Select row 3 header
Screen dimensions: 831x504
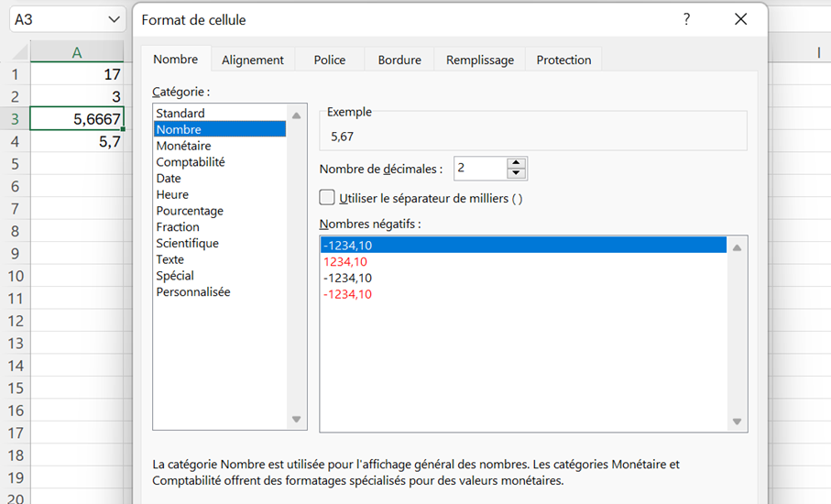tap(15, 119)
